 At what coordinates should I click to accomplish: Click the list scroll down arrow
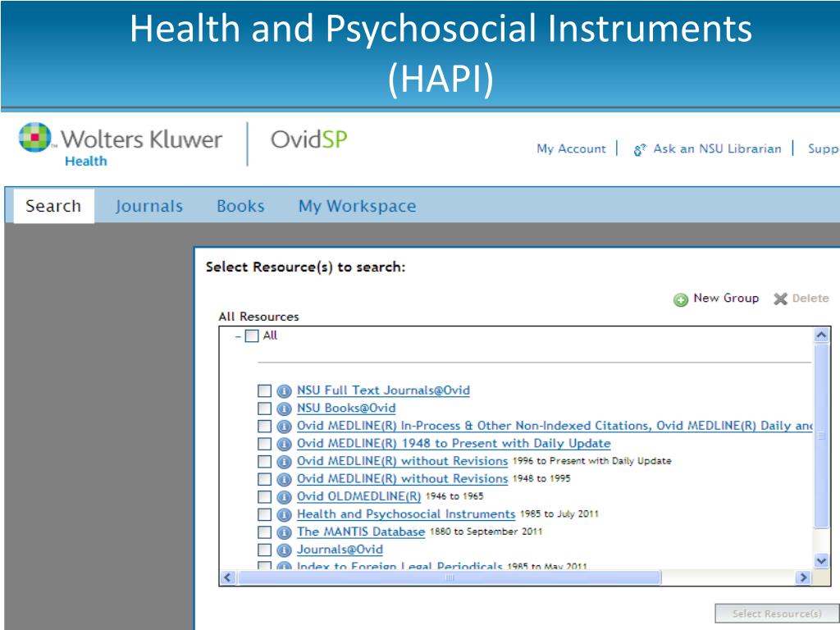(x=820, y=561)
